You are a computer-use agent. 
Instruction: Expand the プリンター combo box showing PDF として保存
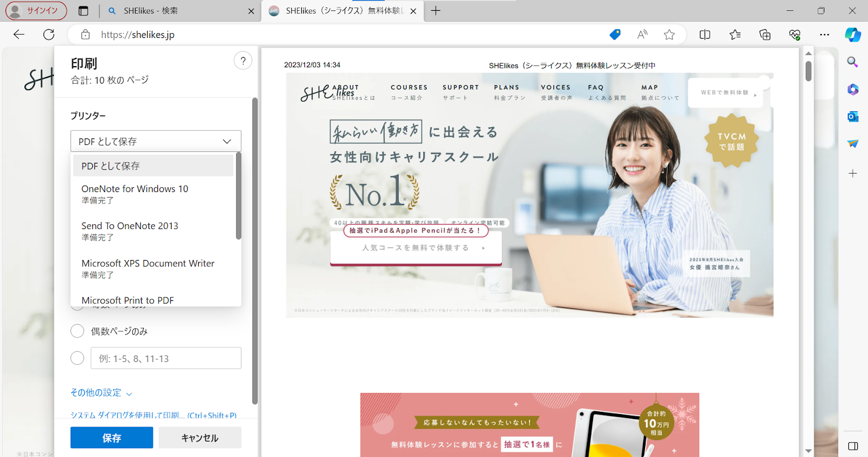tap(156, 141)
